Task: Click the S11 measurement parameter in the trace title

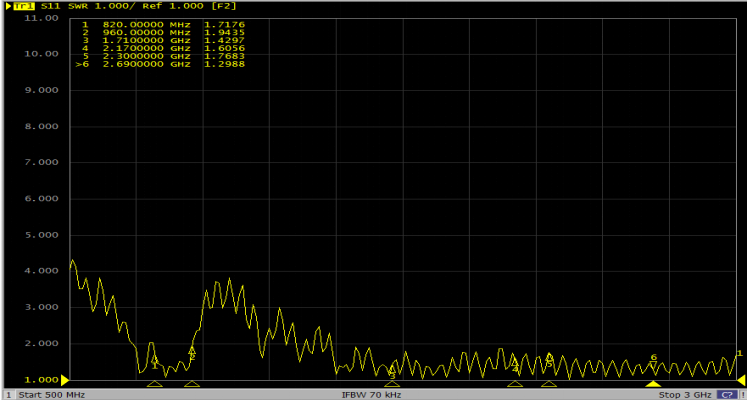Action: [51, 6]
